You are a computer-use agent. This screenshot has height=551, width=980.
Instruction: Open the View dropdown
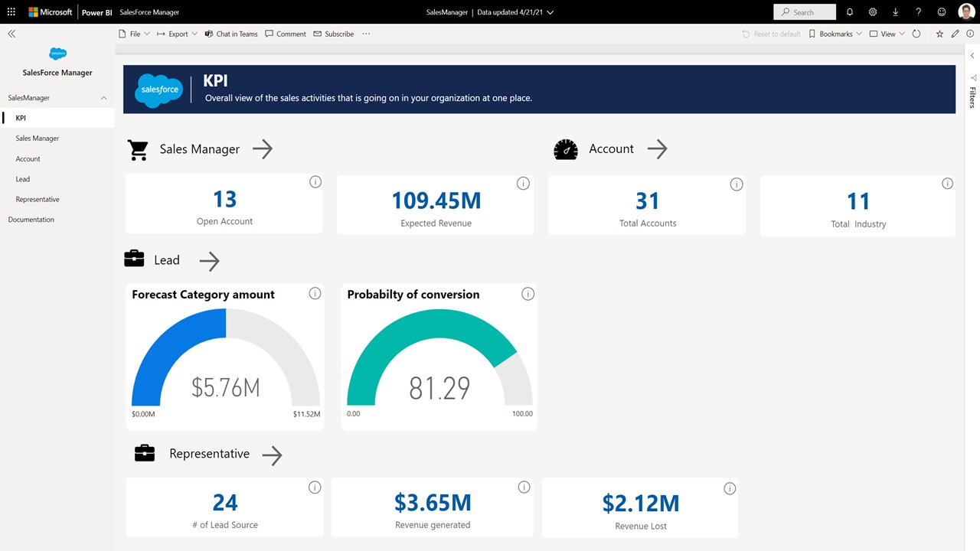pyautogui.click(x=887, y=34)
